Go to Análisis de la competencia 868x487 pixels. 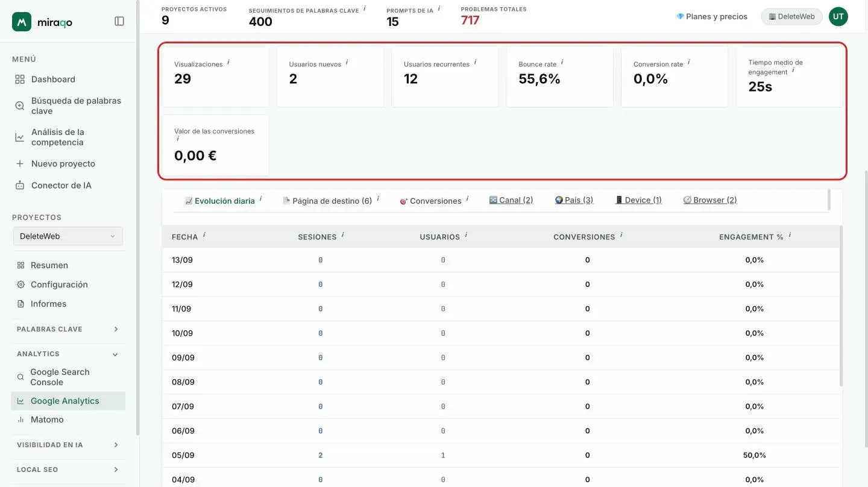[x=58, y=137]
